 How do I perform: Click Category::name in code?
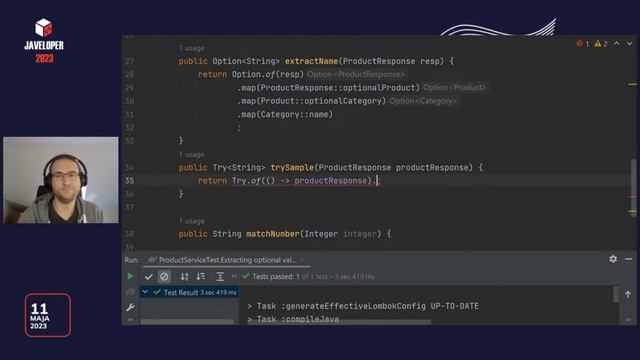coord(294,114)
